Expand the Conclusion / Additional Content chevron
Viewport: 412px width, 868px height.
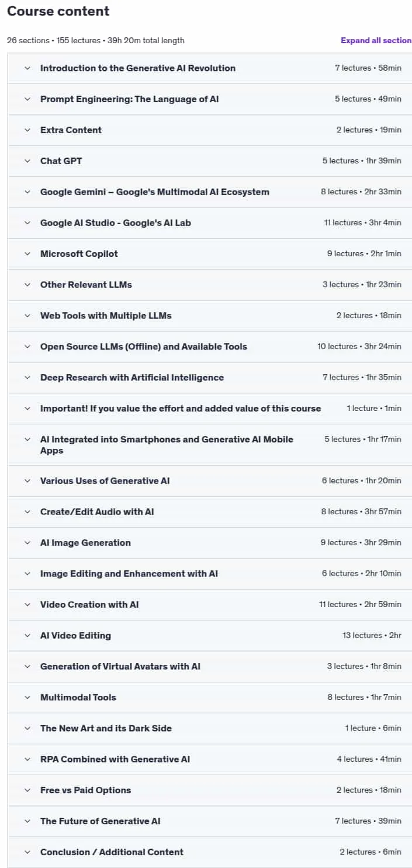(27, 852)
